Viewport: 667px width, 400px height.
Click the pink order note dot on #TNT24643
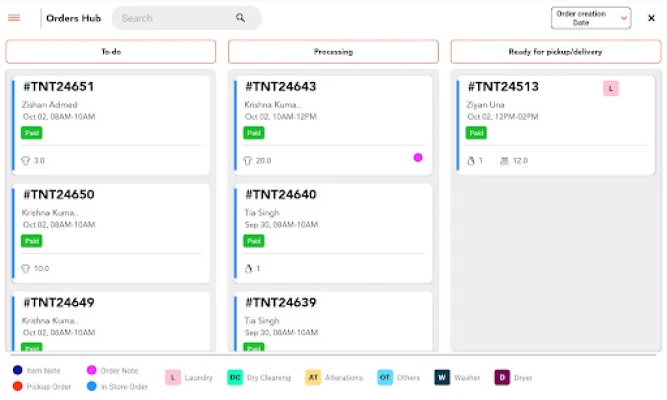click(x=418, y=158)
